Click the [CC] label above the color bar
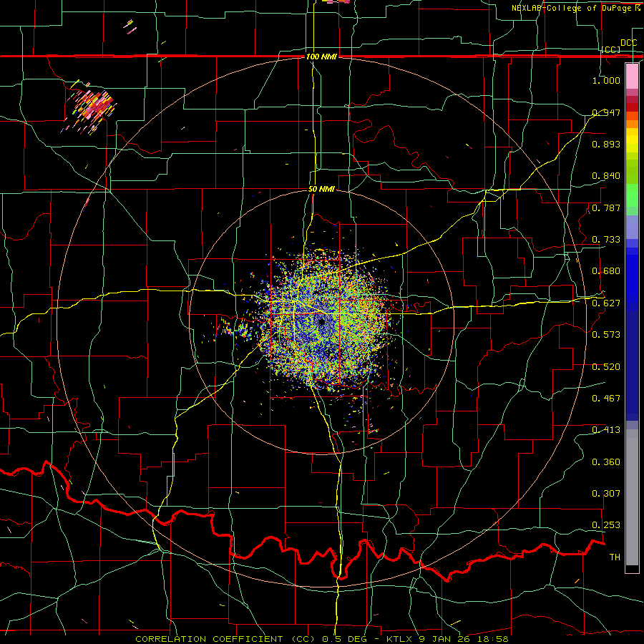The image size is (644, 644). 611,49
